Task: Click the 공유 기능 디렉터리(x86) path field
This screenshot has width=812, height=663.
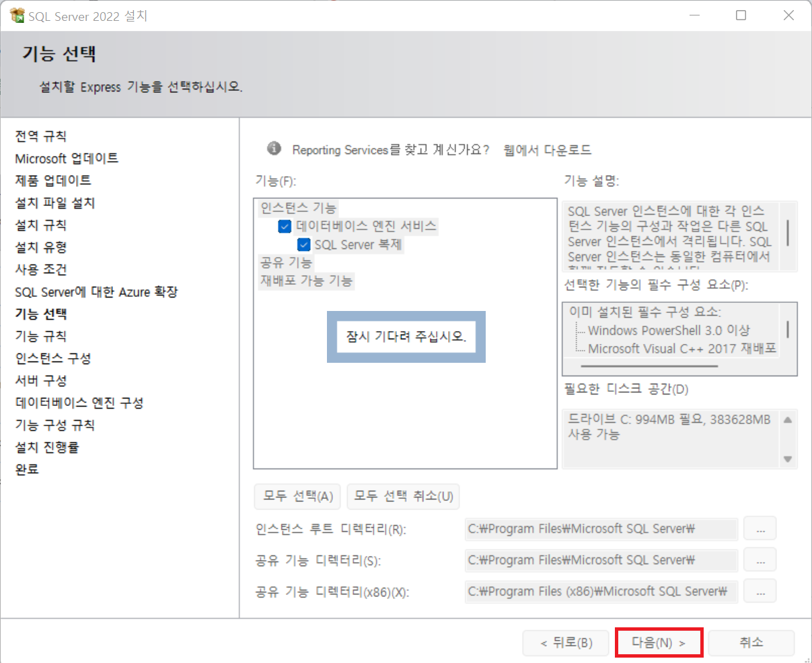Action: [x=601, y=591]
